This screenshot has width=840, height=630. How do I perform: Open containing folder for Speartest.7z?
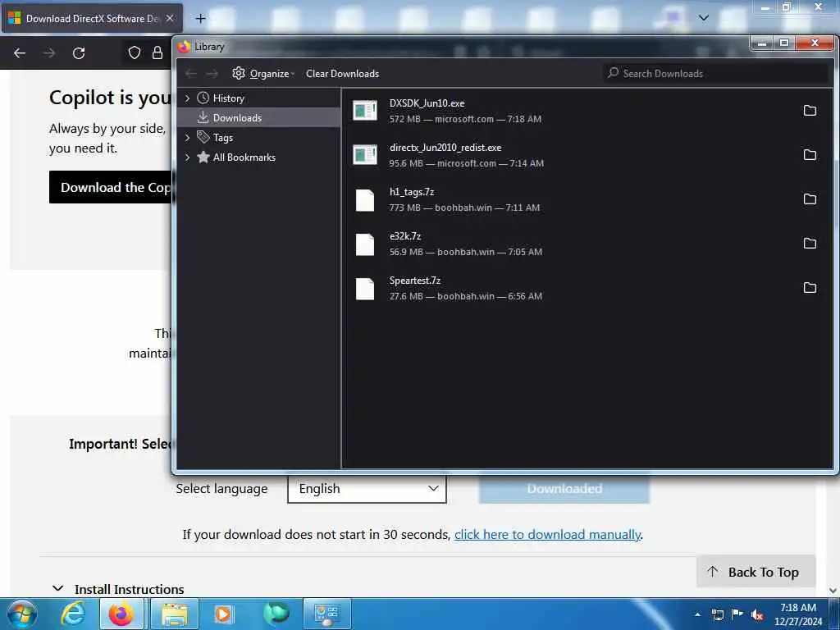coord(810,288)
